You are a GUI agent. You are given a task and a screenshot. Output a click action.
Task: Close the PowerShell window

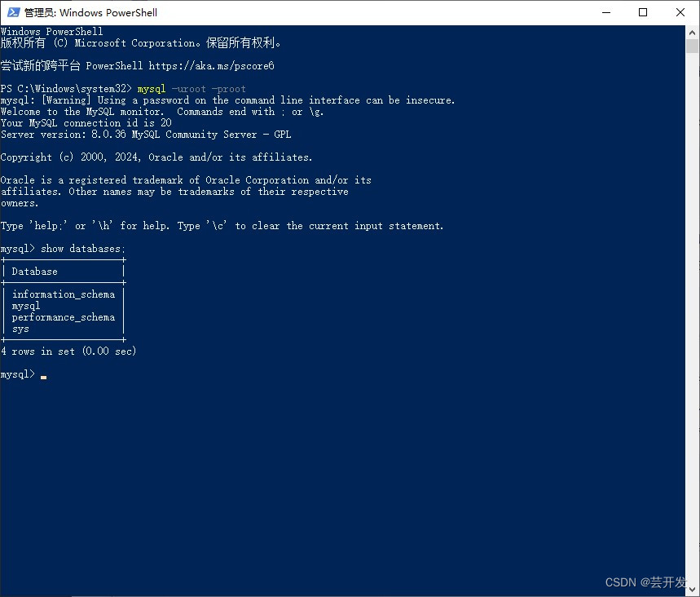(680, 12)
